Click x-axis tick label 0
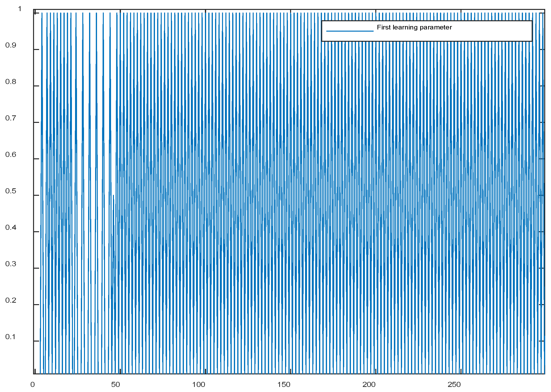 [33, 385]
